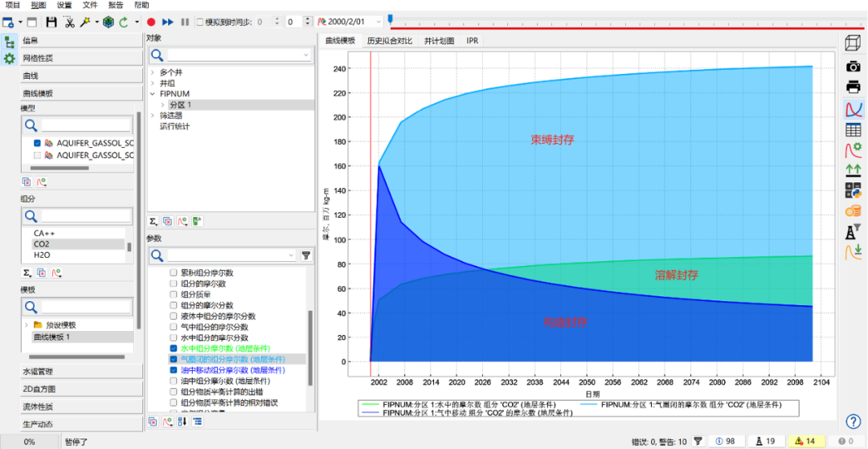Check the 累积组分摩尔数 parameter

[174, 273]
